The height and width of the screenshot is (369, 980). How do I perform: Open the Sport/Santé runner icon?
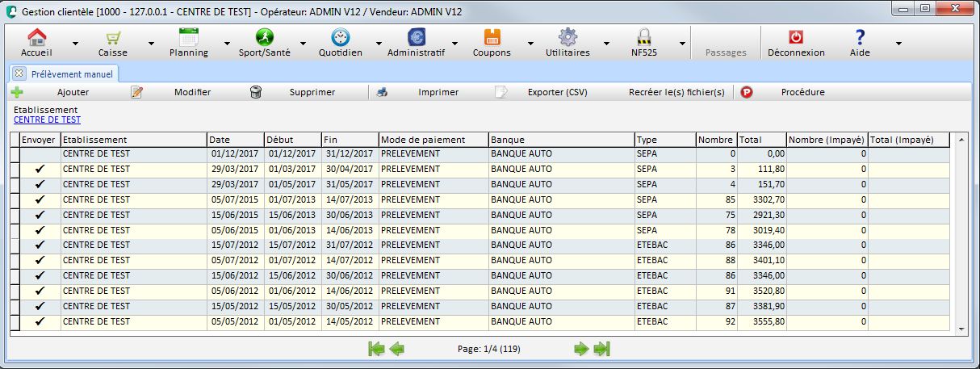[x=265, y=37]
